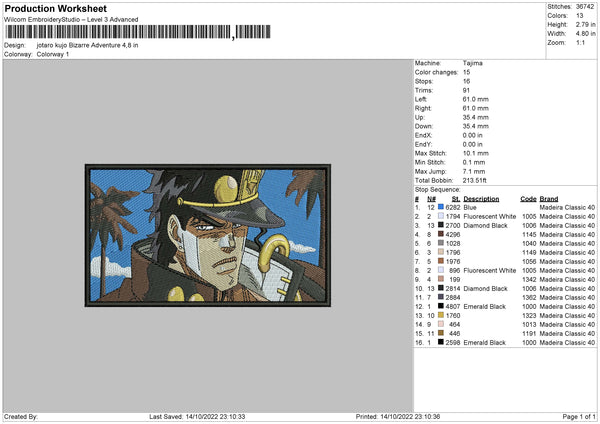The width and height of the screenshot is (600, 424).
Task: Select the stitch count 4807 in stop 12
Action: [x=453, y=307]
